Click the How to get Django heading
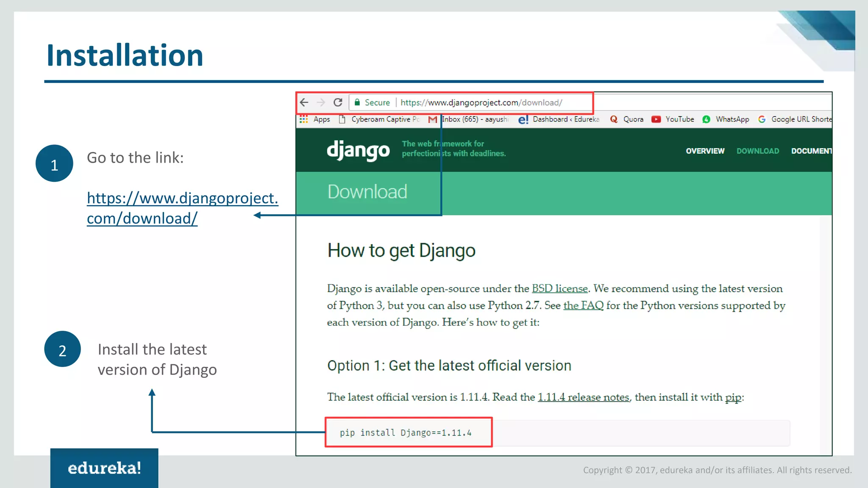 click(x=401, y=251)
